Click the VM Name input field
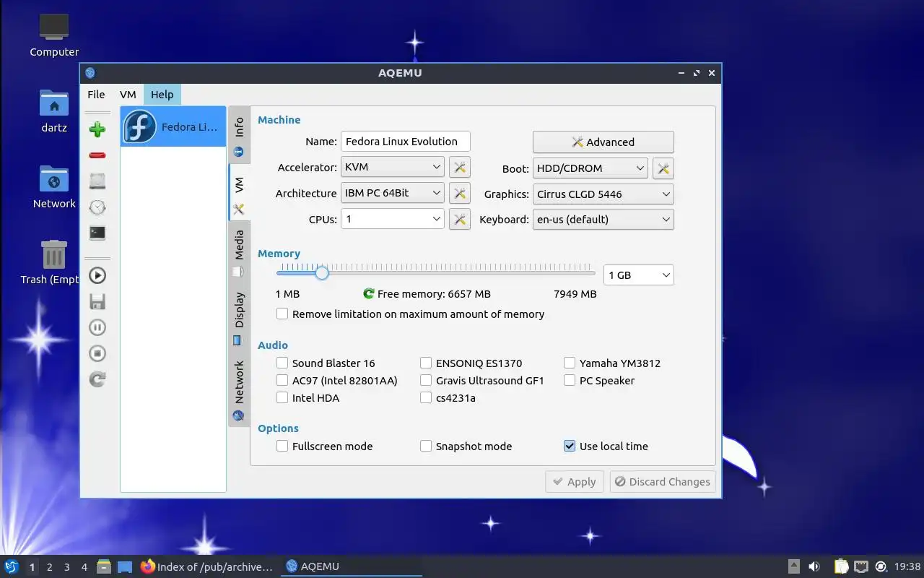 point(406,142)
